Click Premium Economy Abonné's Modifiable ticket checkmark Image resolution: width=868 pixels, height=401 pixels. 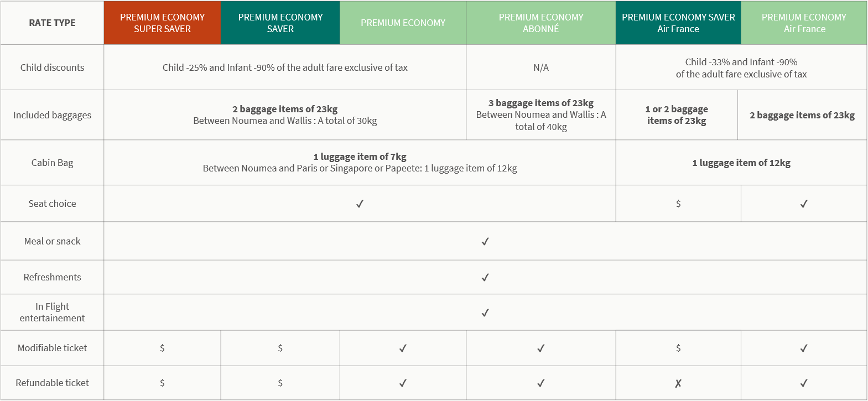pyautogui.click(x=541, y=348)
